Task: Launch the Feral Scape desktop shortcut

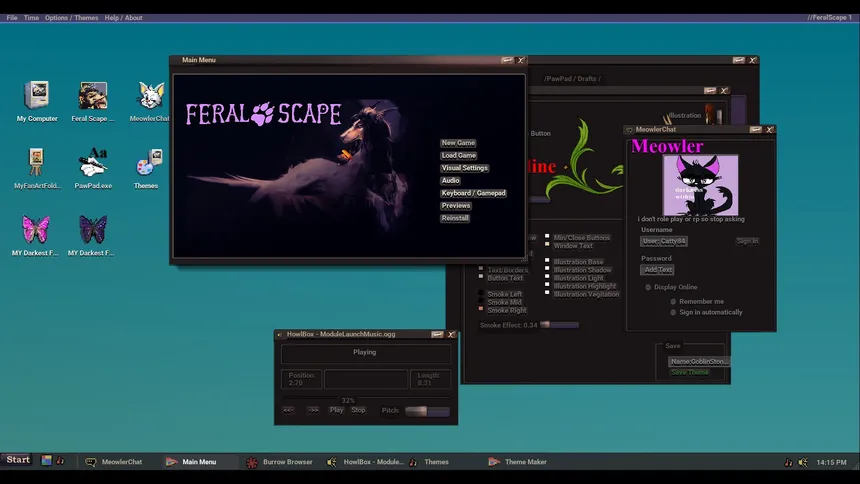Action: (93, 101)
